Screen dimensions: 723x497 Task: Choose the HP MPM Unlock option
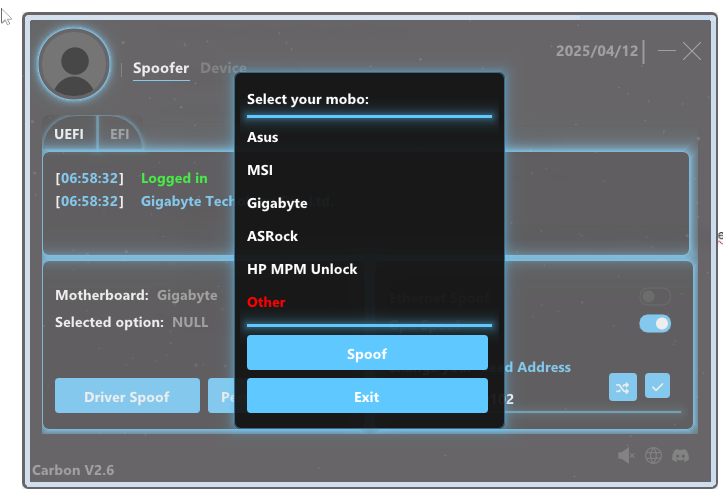click(302, 269)
